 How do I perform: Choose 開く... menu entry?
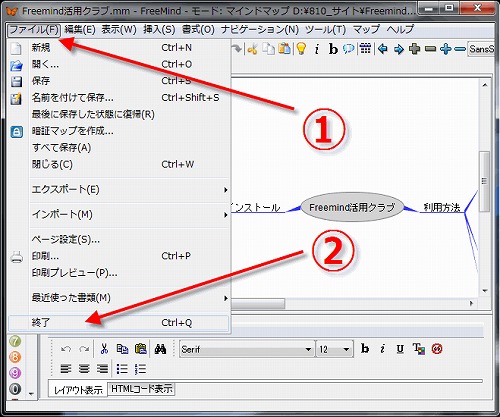119,64
